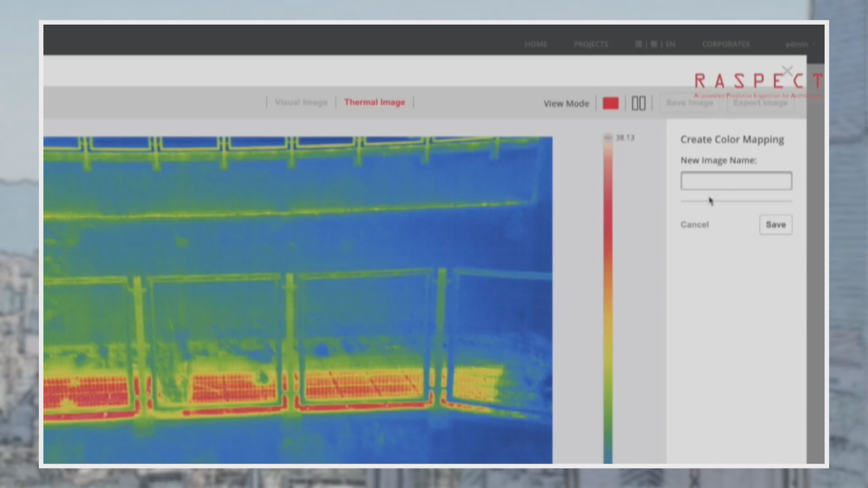Screen dimensions: 868x488
Task: Open the PROJECTS navigation item
Action: (591, 44)
